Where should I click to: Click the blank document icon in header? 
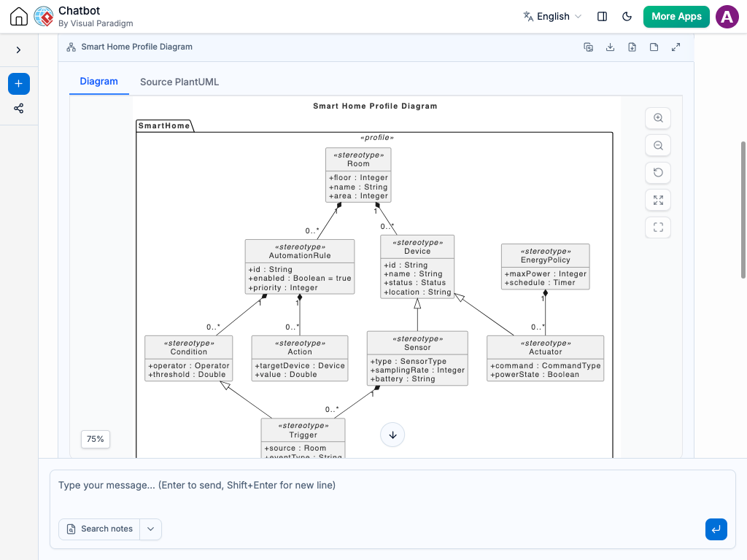click(654, 47)
